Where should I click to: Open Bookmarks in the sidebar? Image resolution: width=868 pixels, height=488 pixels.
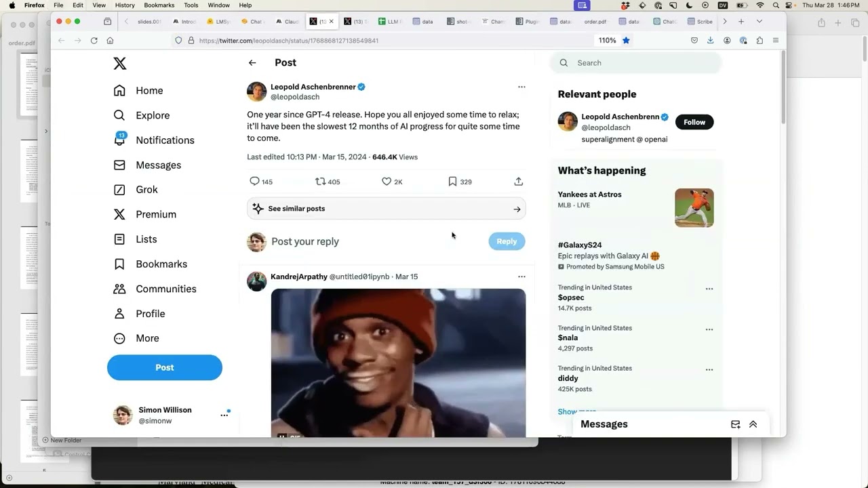[x=150, y=264]
